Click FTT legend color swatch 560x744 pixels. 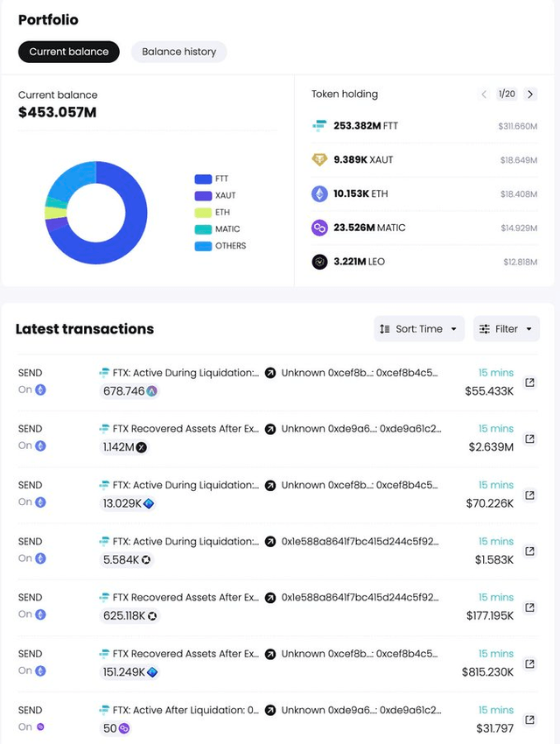[203, 179]
